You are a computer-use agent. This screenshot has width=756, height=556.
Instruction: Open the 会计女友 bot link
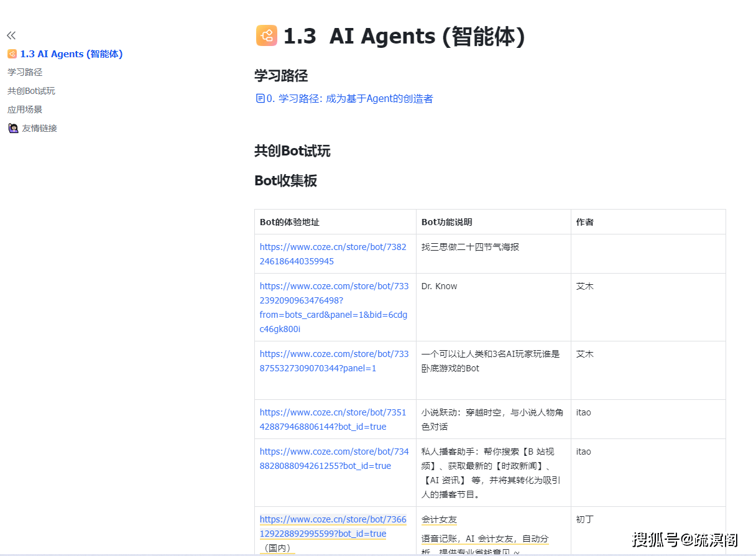click(333, 526)
